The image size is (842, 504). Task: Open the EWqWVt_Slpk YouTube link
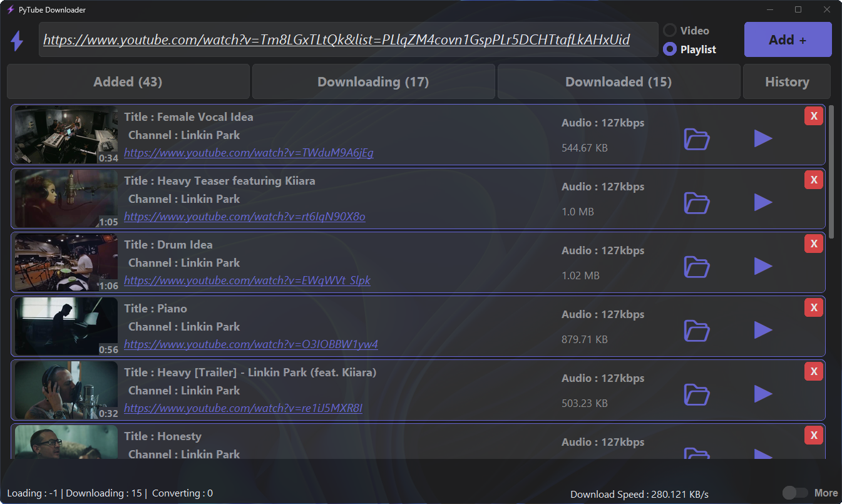click(247, 280)
